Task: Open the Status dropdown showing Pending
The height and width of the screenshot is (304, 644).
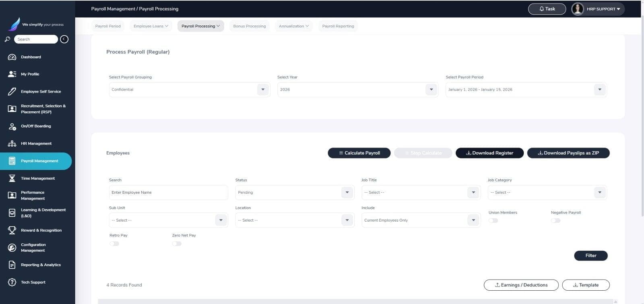Action: point(295,193)
